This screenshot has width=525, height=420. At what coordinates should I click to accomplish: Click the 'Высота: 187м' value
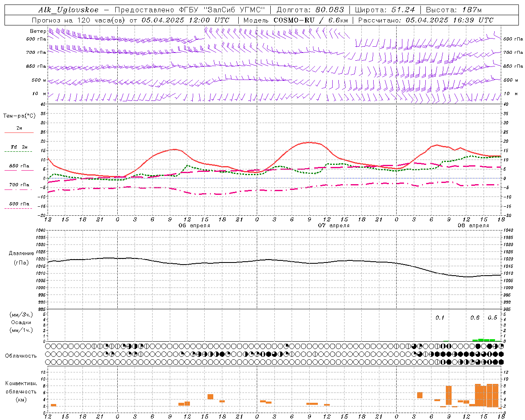[454, 10]
